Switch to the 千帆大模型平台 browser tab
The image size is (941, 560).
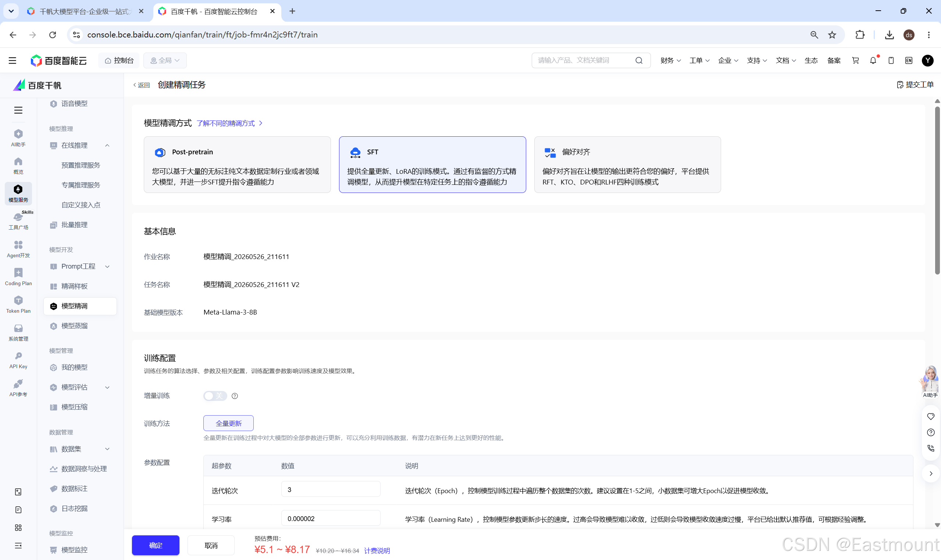click(85, 11)
